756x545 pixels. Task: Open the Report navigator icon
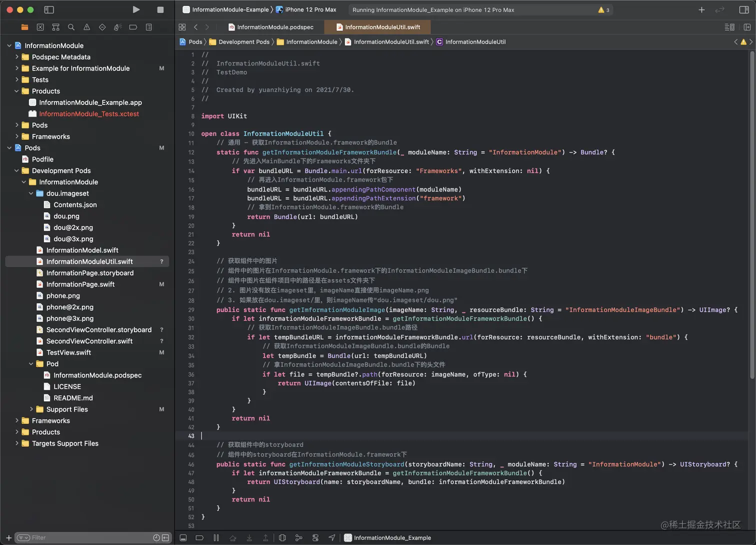coord(148,27)
